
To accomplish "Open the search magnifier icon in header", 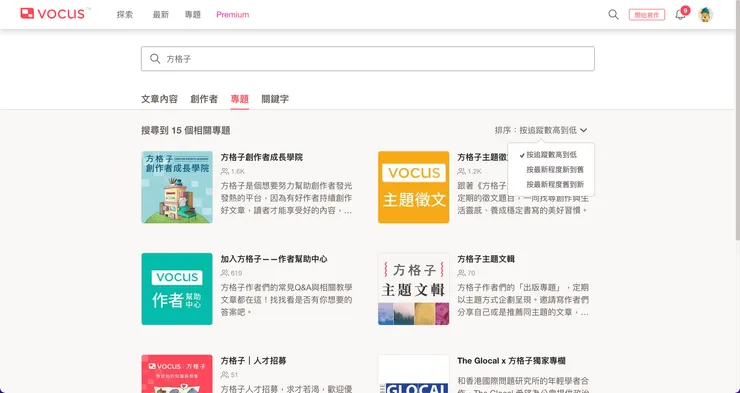I will tap(613, 15).
